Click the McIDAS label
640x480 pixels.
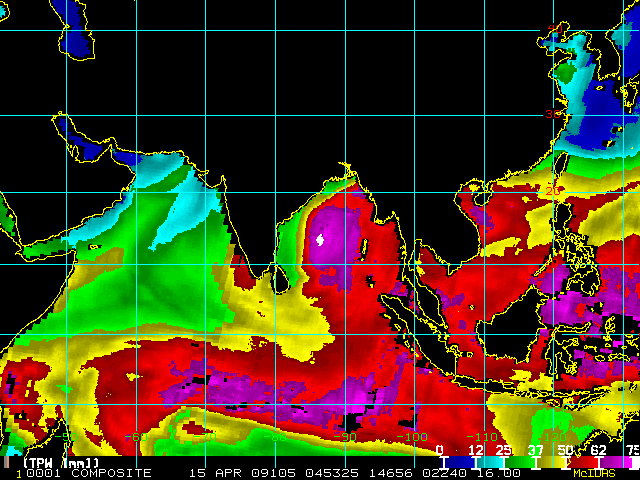[x=594, y=473]
